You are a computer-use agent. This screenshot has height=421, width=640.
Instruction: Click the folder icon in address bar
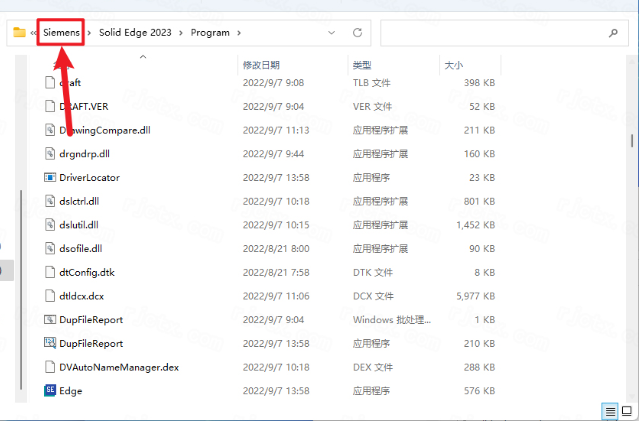click(19, 33)
